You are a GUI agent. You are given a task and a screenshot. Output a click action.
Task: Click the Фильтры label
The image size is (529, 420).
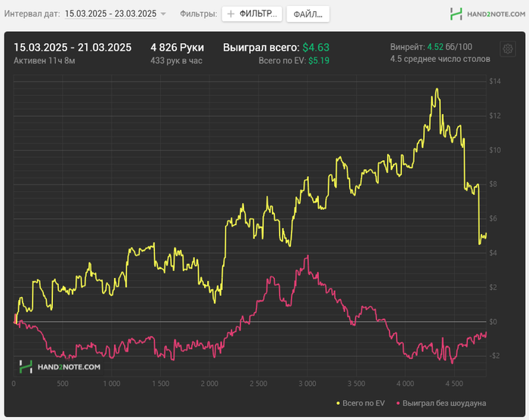point(198,14)
